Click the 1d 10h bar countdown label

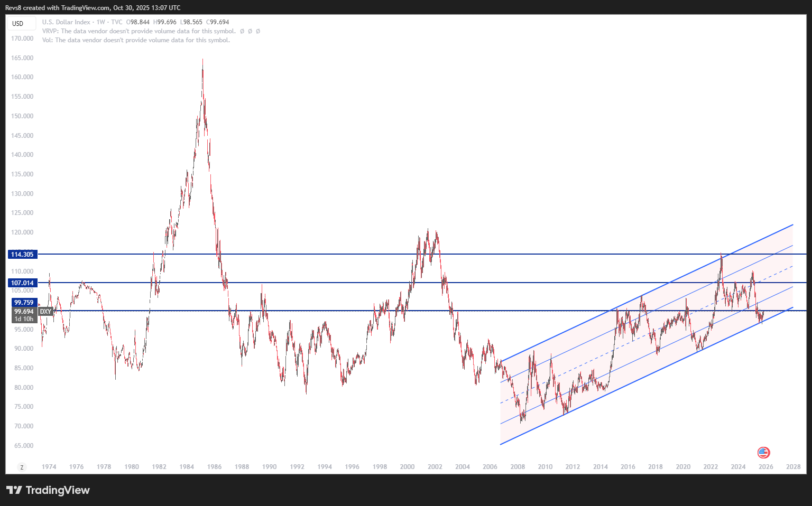[24, 319]
